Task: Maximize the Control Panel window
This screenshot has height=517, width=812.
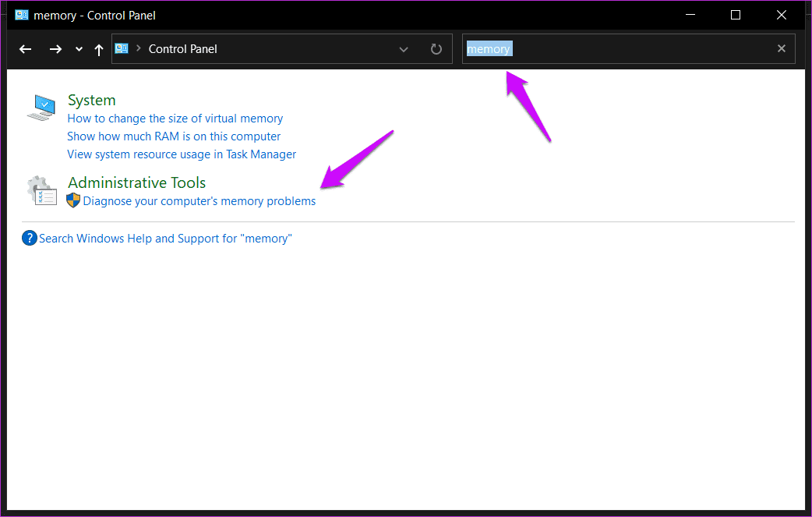Action: click(x=736, y=15)
